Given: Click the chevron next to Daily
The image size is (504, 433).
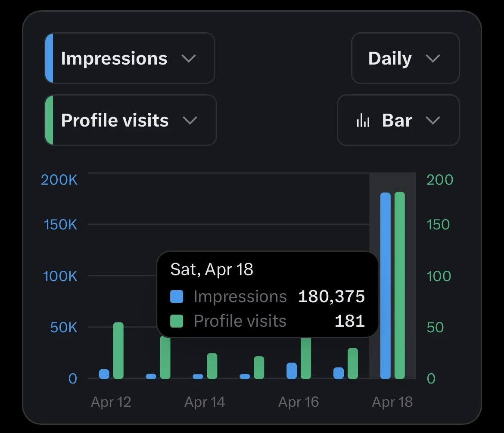Looking at the screenshot, I should pos(432,59).
